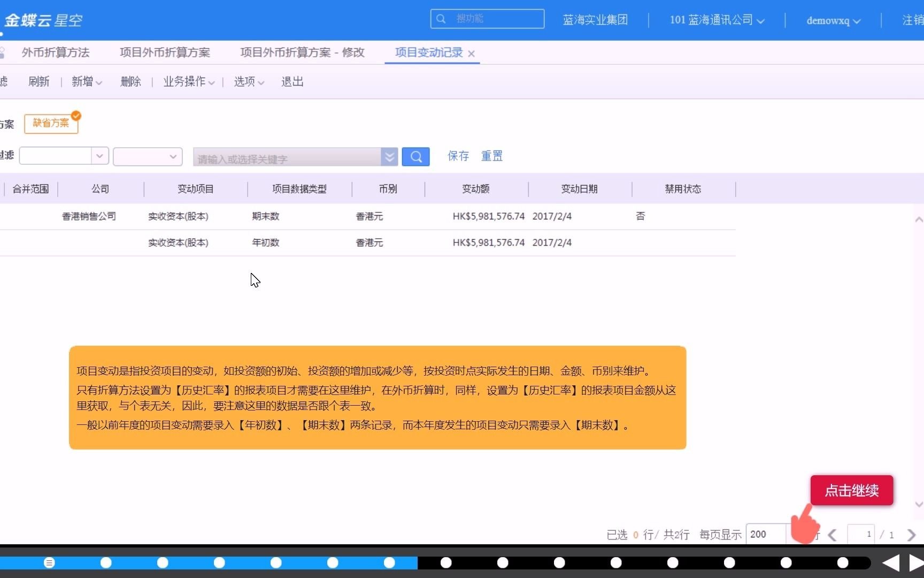This screenshot has width=924, height=578.
Task: Open the 101 蓝海通讯公司 organization selector
Action: pos(717,20)
